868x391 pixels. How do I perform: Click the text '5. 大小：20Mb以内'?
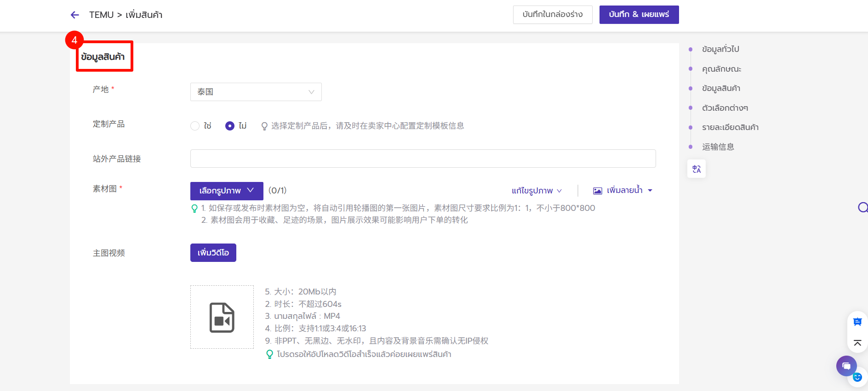(301, 292)
